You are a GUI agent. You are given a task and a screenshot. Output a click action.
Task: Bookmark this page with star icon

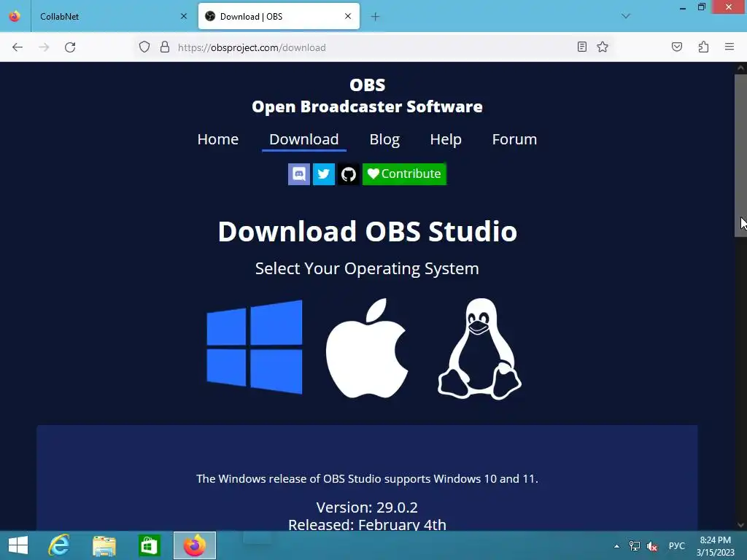click(x=602, y=47)
